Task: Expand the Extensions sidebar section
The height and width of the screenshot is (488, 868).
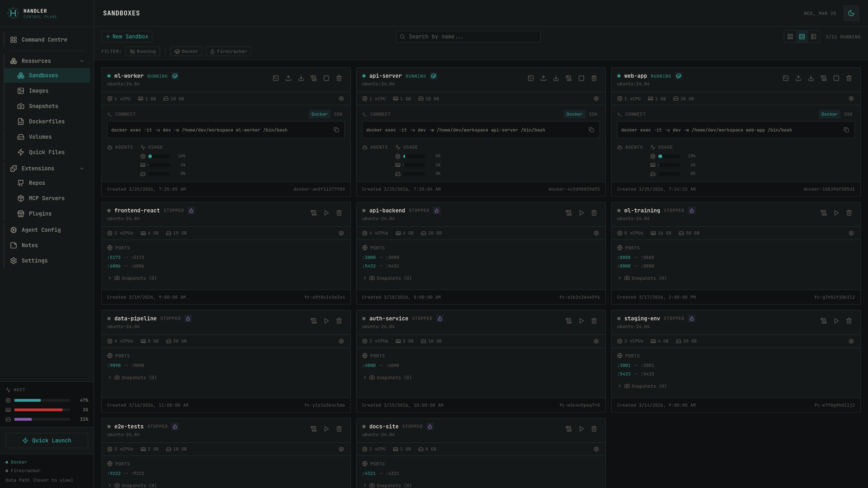Action: click(x=47, y=168)
